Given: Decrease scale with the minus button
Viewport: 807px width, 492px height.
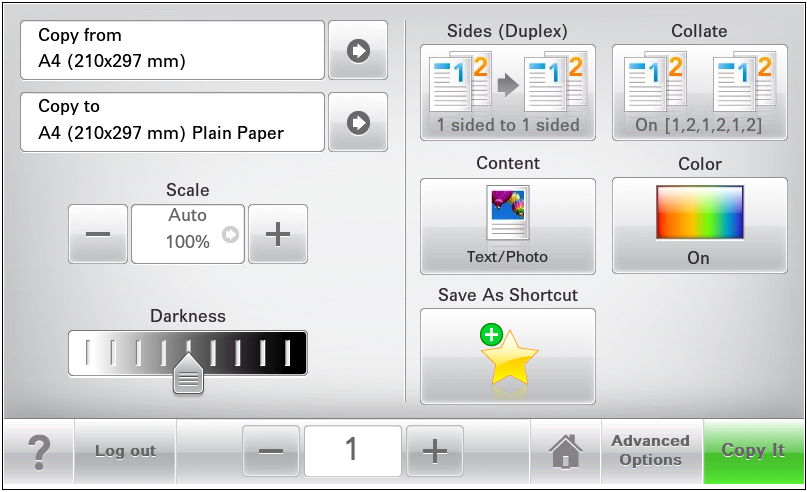Looking at the screenshot, I should tap(98, 234).
